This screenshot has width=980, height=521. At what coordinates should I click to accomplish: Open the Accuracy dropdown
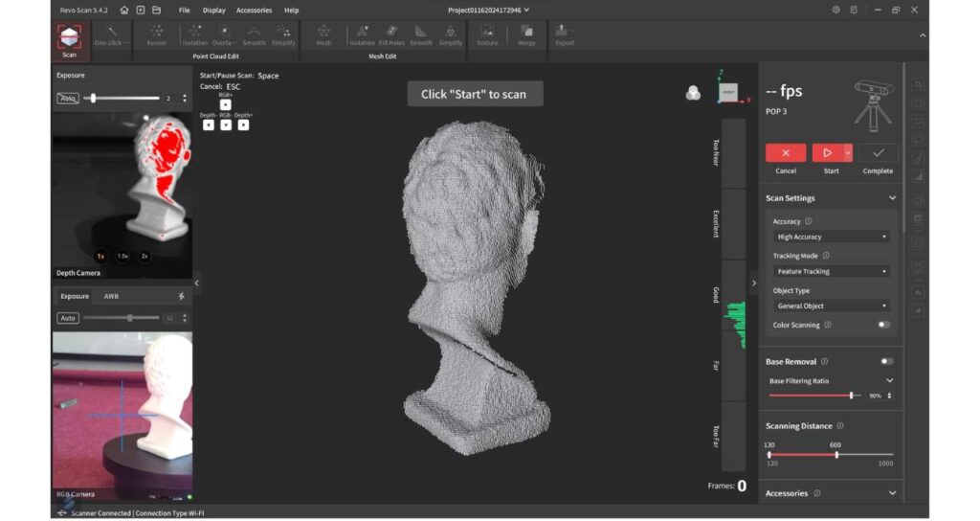point(831,237)
